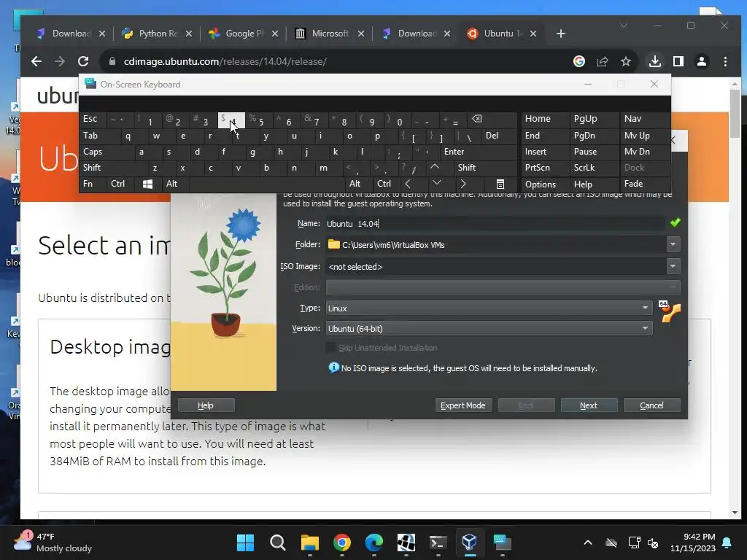The height and width of the screenshot is (560, 747).
Task: Click the left arrow key on keyboard
Action: click(409, 184)
